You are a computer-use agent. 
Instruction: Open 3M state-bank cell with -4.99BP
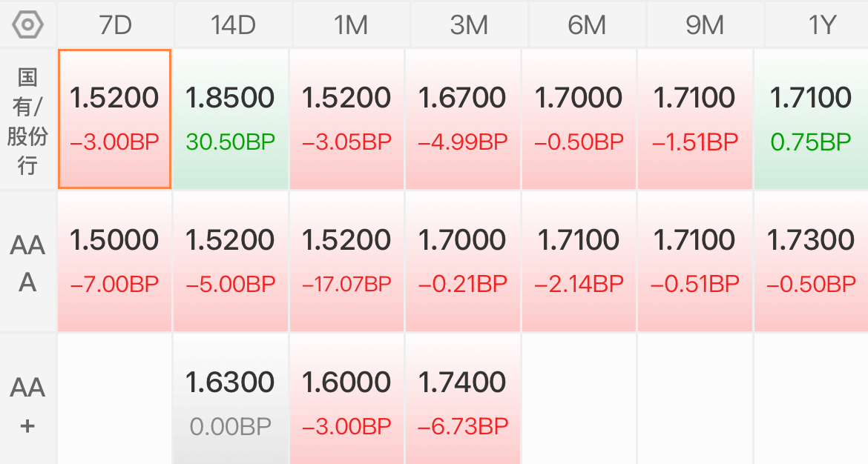[x=463, y=119]
